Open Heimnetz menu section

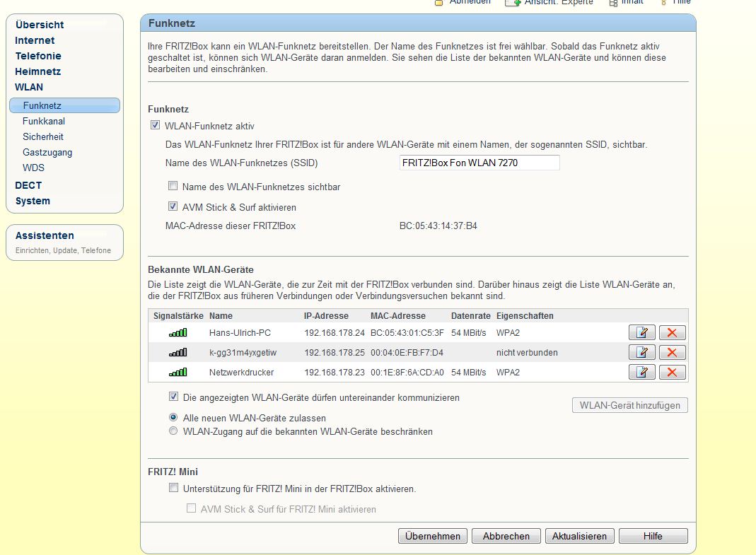click(x=37, y=71)
